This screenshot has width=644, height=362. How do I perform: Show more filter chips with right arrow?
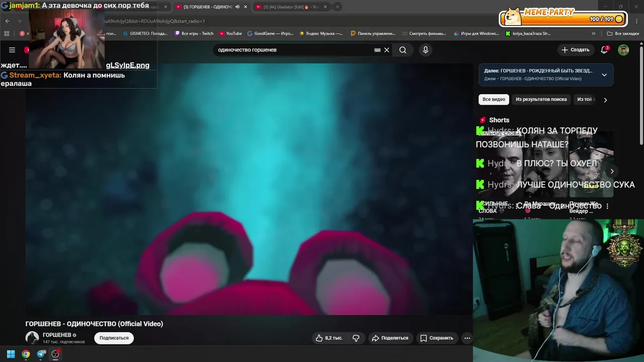click(x=605, y=100)
